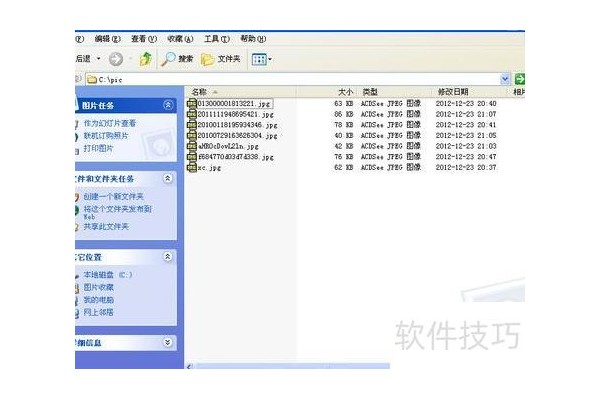
Task: Expand the 详细信息 panel
Action: pos(168,342)
